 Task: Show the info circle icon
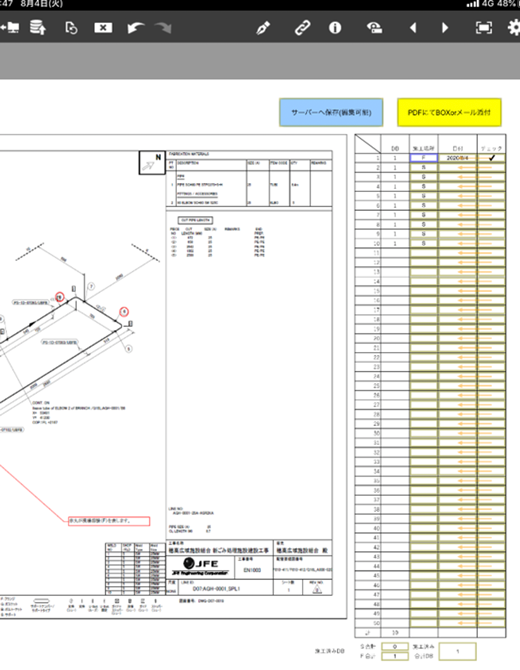(x=335, y=28)
